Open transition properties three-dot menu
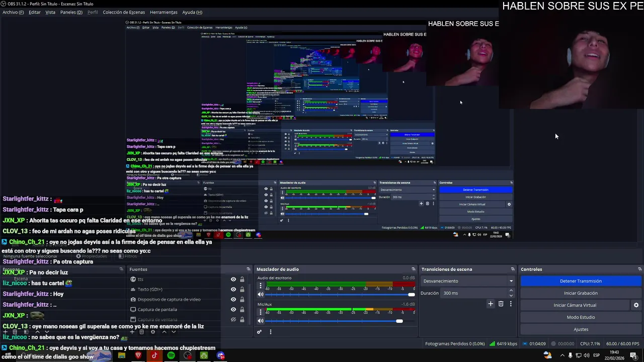The image size is (644, 362). tap(511, 304)
